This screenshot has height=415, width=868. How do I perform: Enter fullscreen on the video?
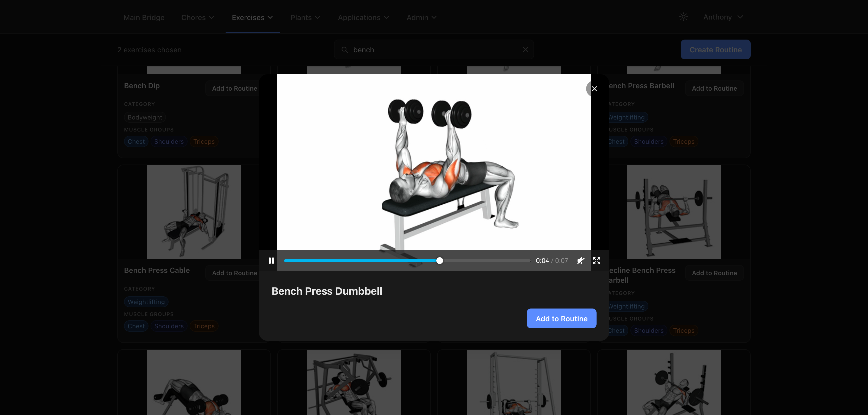pyautogui.click(x=596, y=260)
